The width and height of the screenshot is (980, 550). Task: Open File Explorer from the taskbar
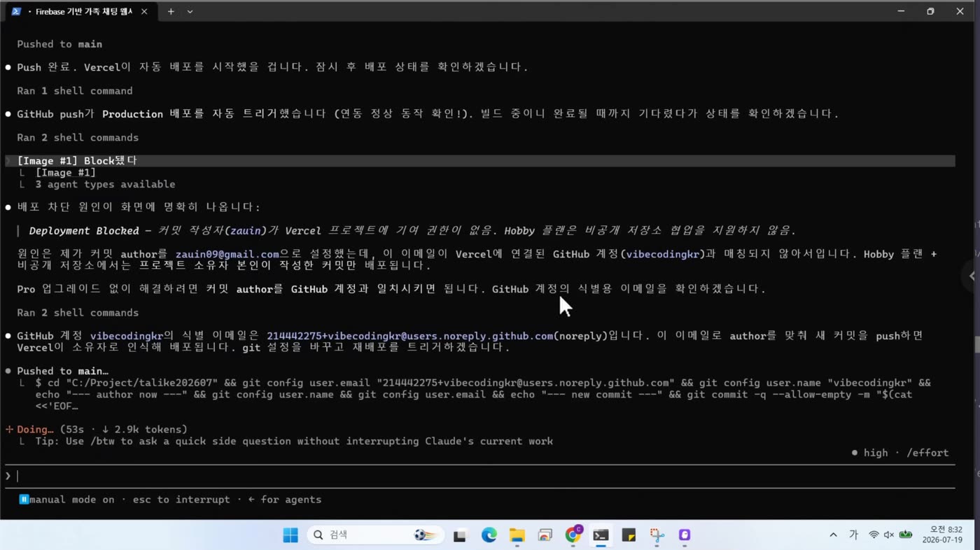pos(517,535)
